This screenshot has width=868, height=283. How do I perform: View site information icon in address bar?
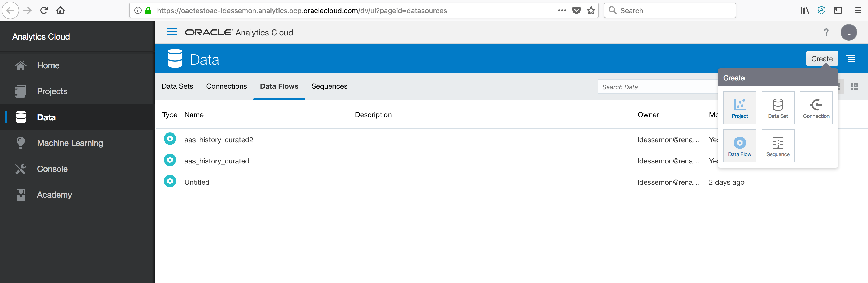138,10
